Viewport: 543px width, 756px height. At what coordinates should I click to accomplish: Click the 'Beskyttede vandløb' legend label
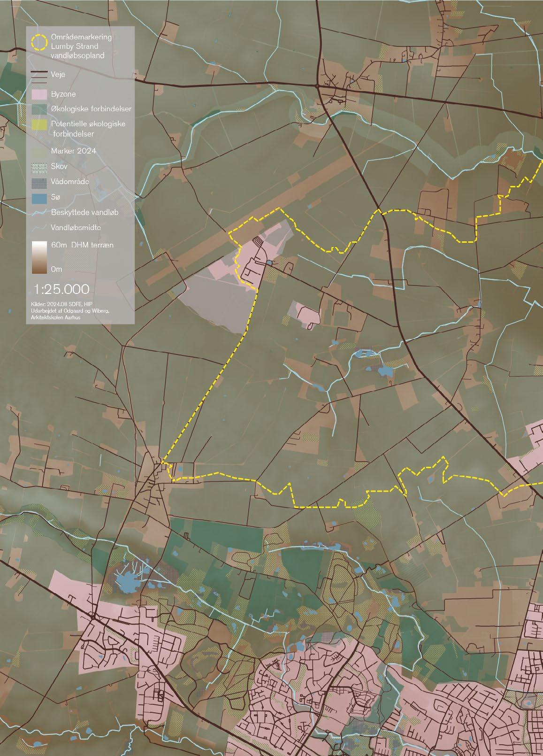coord(84,213)
